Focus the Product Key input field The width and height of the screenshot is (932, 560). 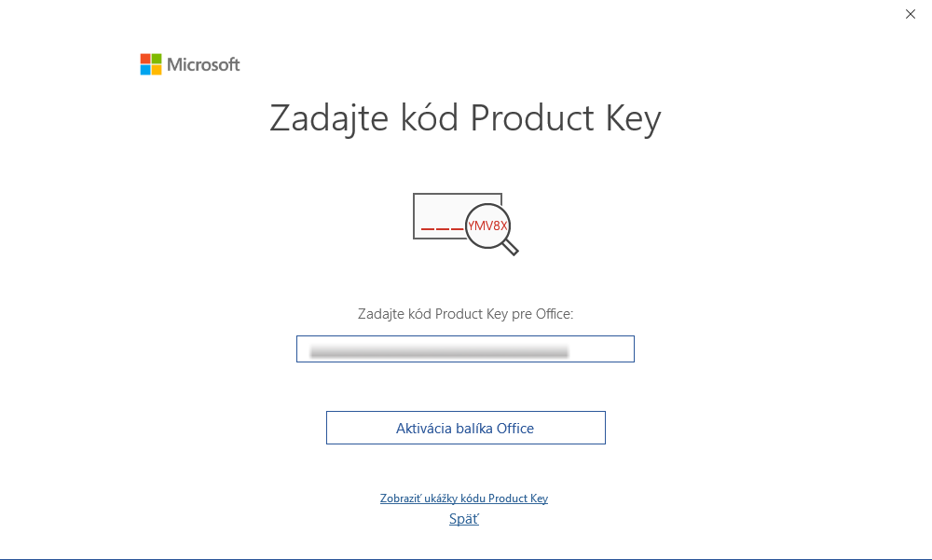(x=601, y=348)
